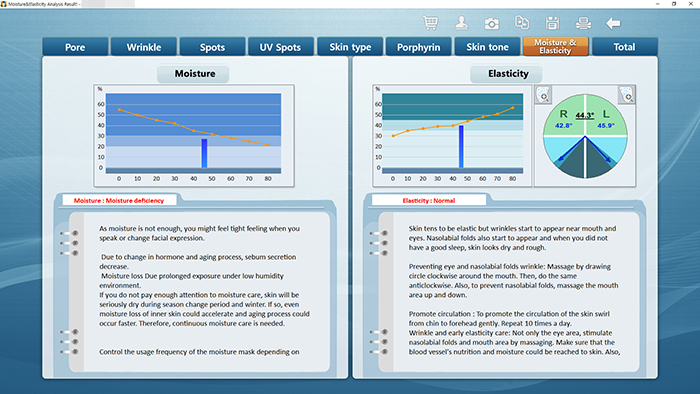The height and width of the screenshot is (394, 700).
Task: Go to the UV Spots tab
Action: click(x=280, y=47)
